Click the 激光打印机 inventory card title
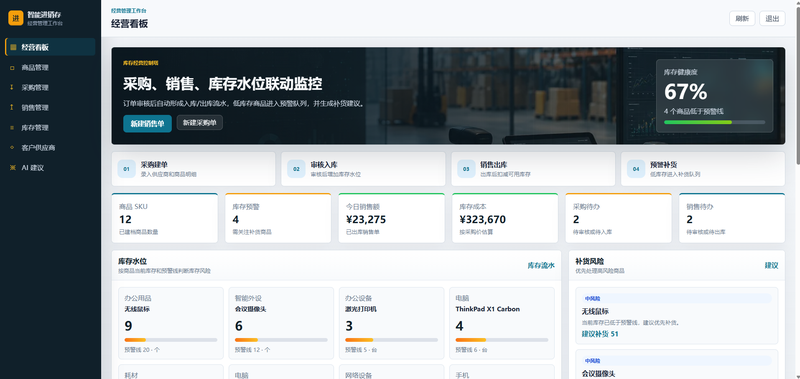 coord(361,309)
